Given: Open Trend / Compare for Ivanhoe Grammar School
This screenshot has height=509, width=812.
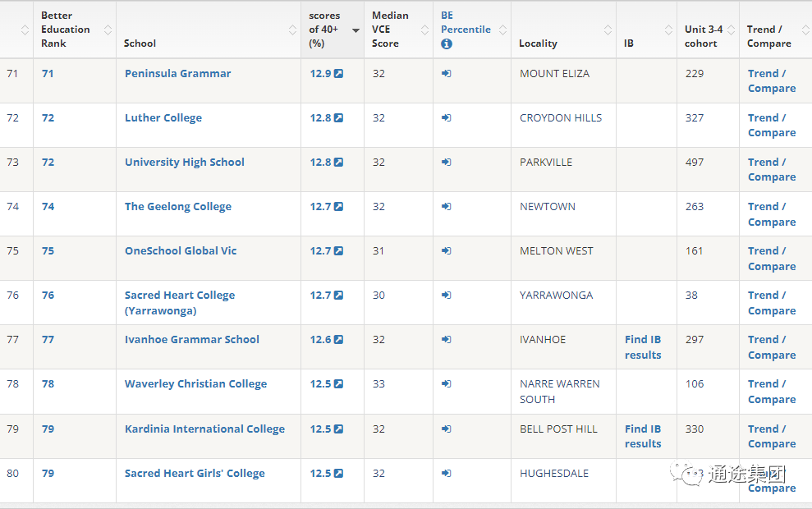Looking at the screenshot, I should coord(772,347).
